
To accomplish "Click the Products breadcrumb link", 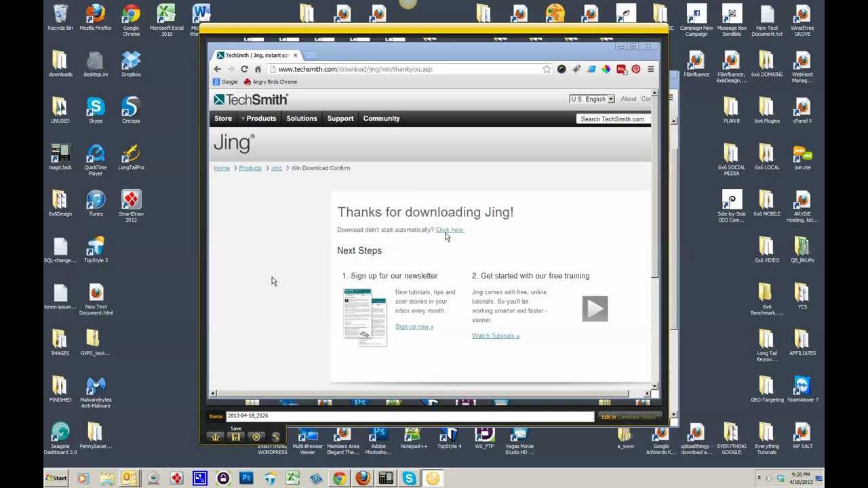I will click(x=250, y=168).
